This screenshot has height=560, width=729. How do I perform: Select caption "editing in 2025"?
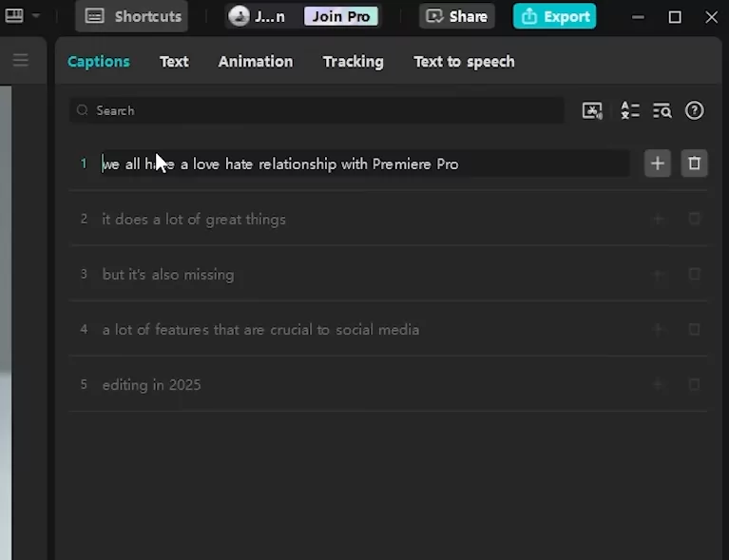pos(152,384)
